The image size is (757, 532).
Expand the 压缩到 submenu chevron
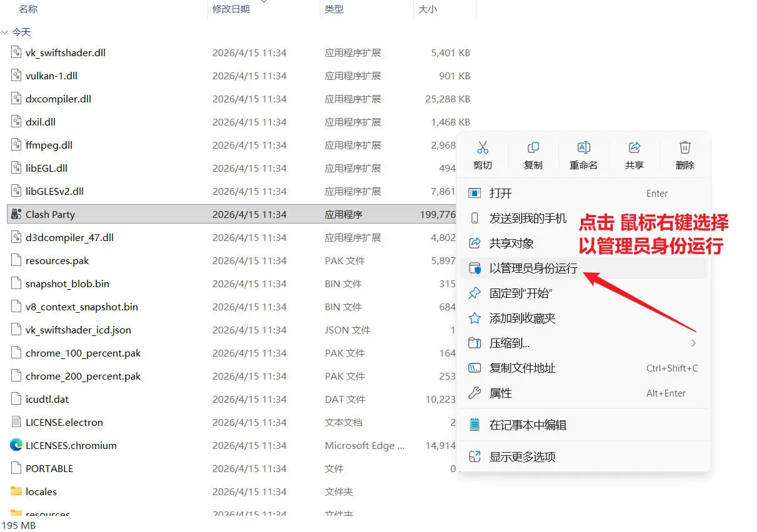click(x=693, y=343)
